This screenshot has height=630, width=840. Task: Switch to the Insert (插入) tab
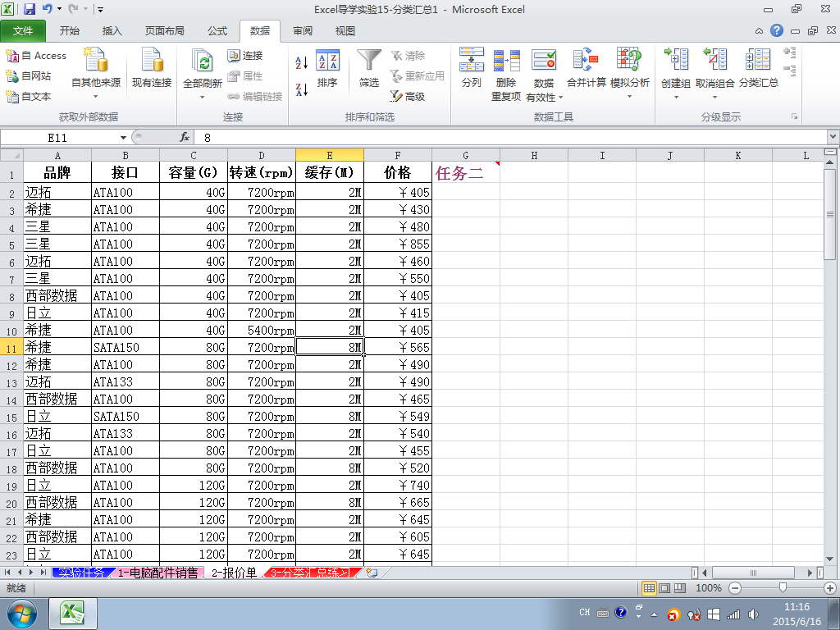pos(112,31)
